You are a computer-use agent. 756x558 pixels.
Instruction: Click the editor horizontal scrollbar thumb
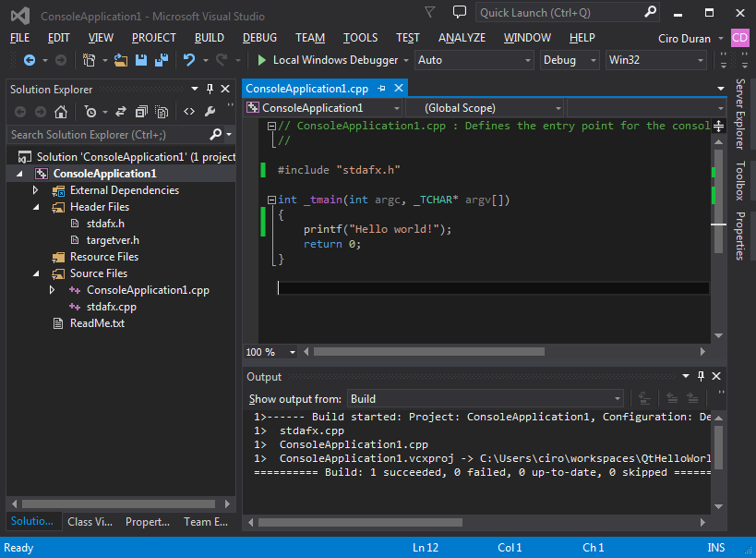[x=429, y=352]
